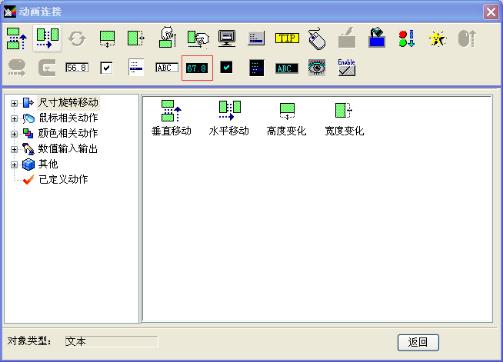Click the traffic light color change icon
Viewport: 503px width, 362px height.
407,39
